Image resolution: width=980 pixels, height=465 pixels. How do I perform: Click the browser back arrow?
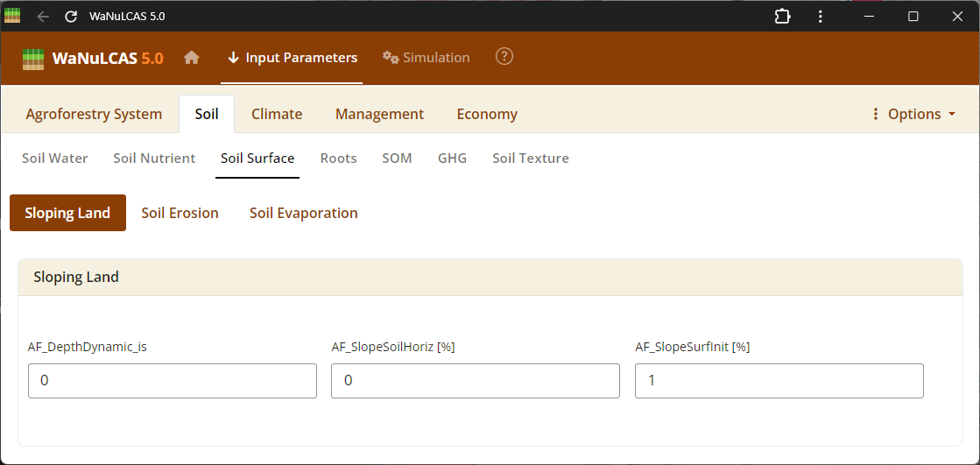point(43,17)
